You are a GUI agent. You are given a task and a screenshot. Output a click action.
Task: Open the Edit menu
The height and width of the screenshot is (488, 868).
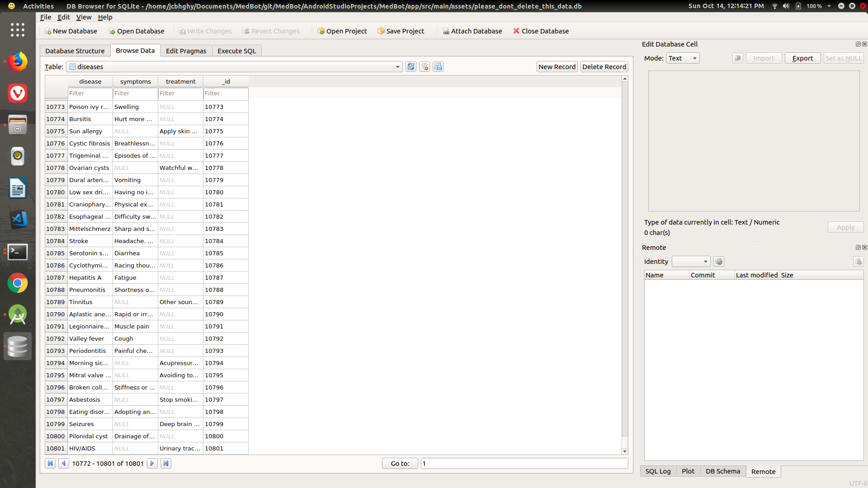tap(63, 17)
